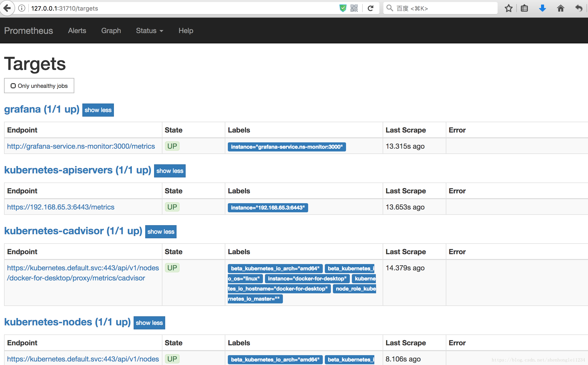Open the bookmarks list icon
This screenshot has width=588, height=365.
tap(524, 8)
